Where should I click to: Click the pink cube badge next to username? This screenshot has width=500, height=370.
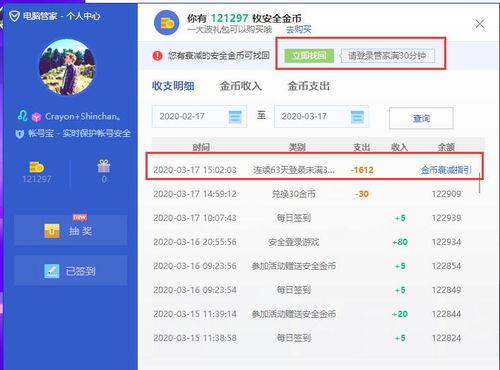(36, 117)
